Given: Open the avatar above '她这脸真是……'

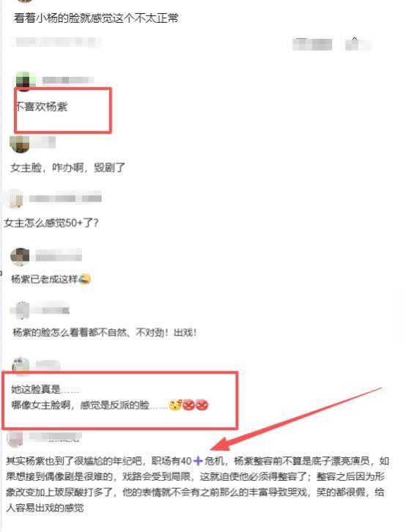Looking at the screenshot, I should (21, 366).
